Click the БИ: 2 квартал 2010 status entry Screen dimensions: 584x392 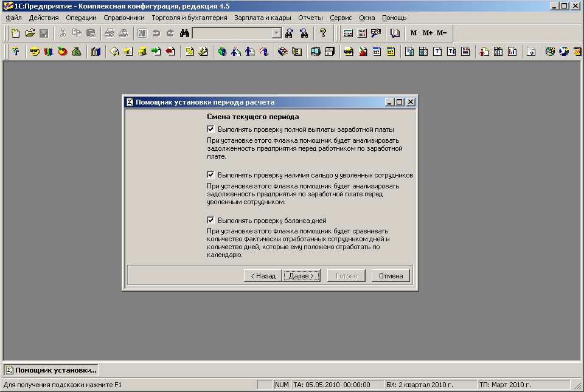pyautogui.click(x=430, y=385)
